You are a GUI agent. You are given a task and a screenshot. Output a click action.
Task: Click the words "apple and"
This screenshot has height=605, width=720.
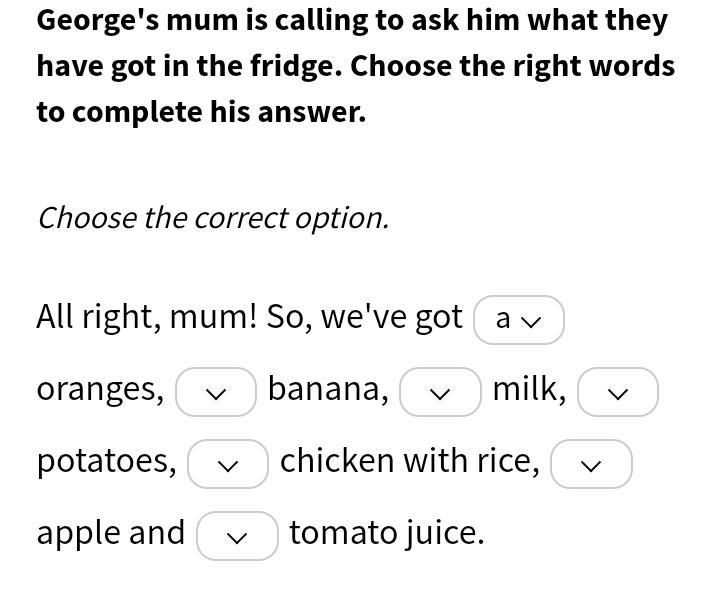coord(111,533)
